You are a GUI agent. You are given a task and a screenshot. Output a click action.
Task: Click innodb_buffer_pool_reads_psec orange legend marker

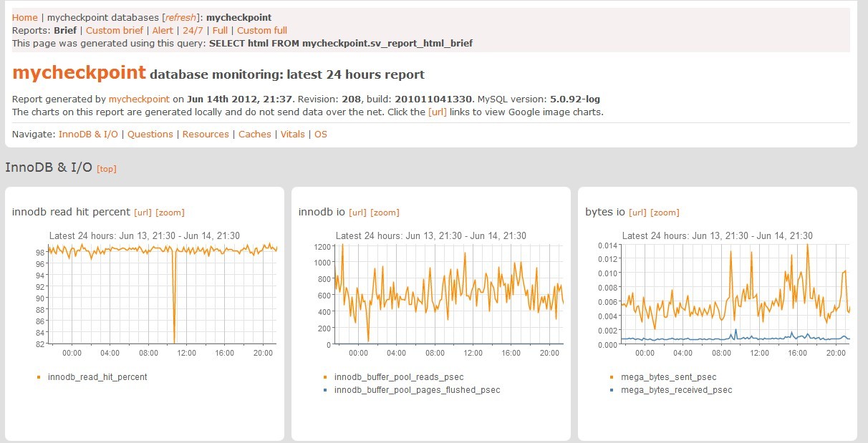click(x=325, y=377)
